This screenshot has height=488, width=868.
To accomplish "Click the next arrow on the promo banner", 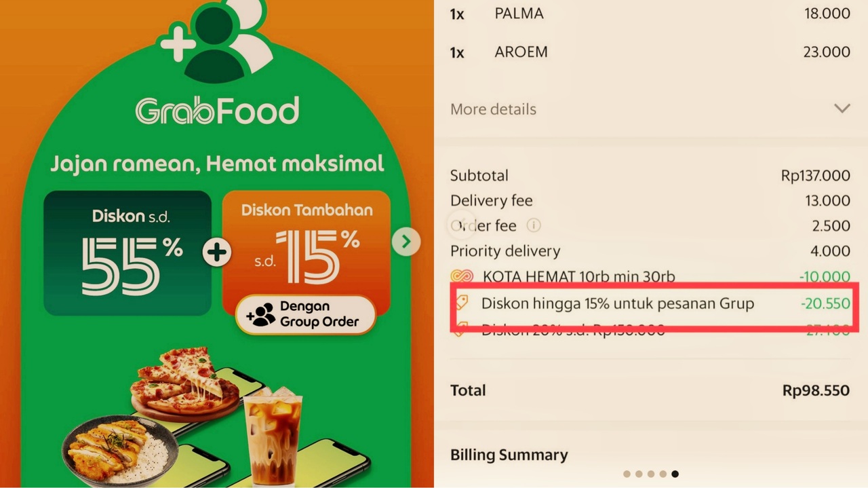I will point(406,242).
